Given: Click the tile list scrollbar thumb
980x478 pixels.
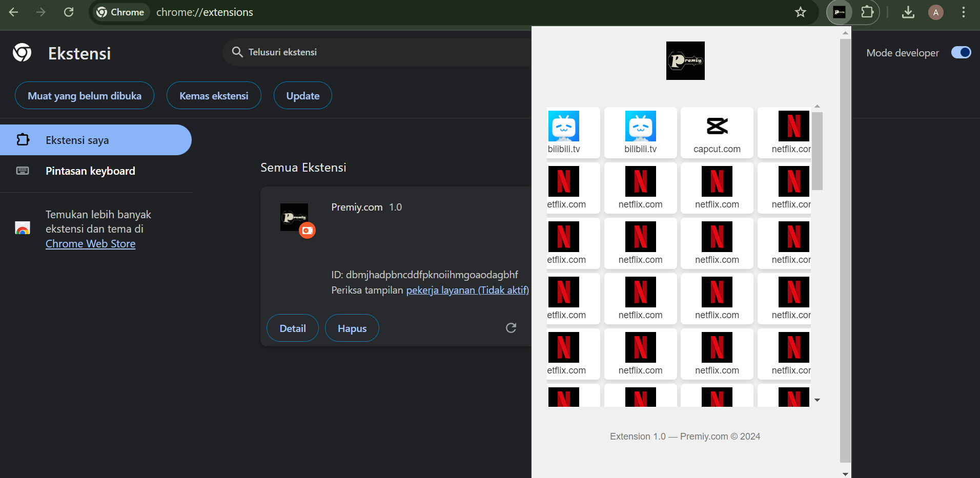Looking at the screenshot, I should (818, 151).
